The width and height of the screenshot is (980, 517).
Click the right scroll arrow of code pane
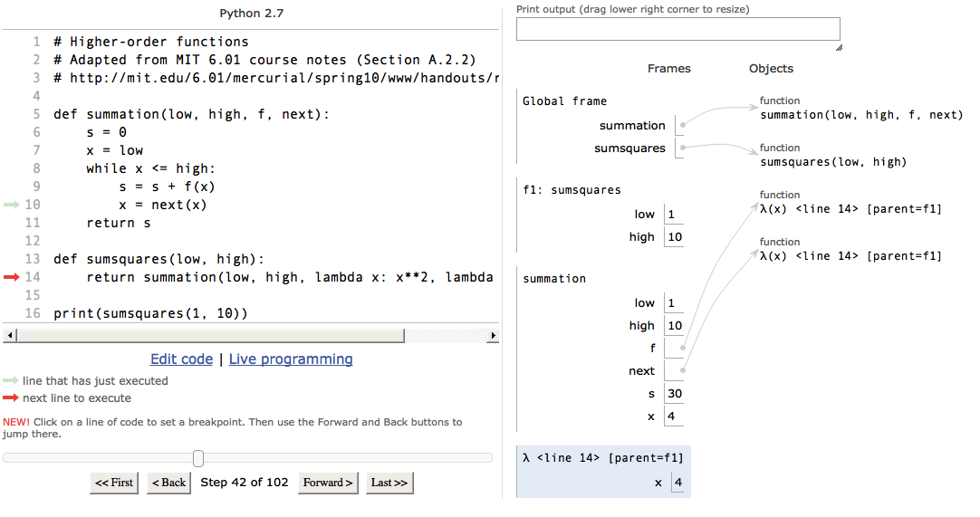pyautogui.click(x=493, y=336)
